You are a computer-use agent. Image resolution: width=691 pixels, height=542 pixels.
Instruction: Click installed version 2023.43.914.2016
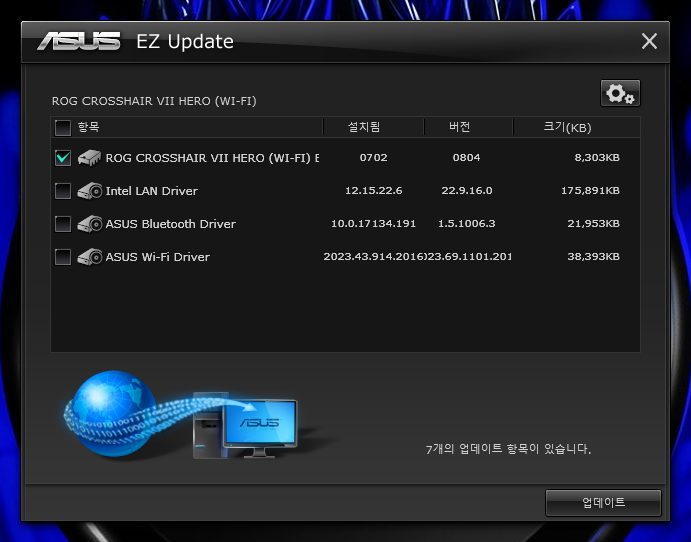pos(375,257)
